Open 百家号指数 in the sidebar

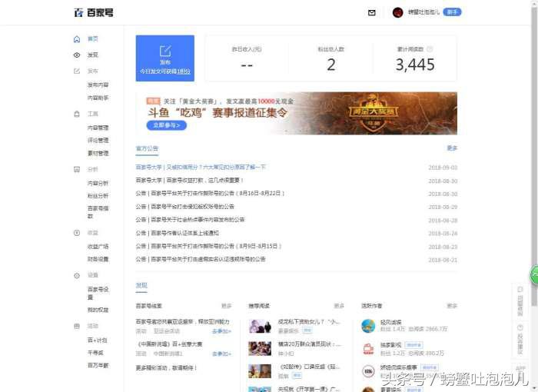coord(98,212)
